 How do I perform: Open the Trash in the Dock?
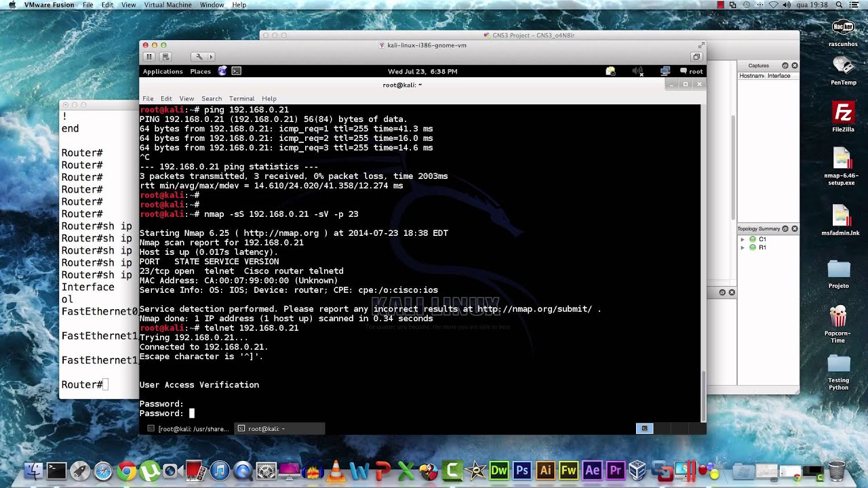coord(837,470)
